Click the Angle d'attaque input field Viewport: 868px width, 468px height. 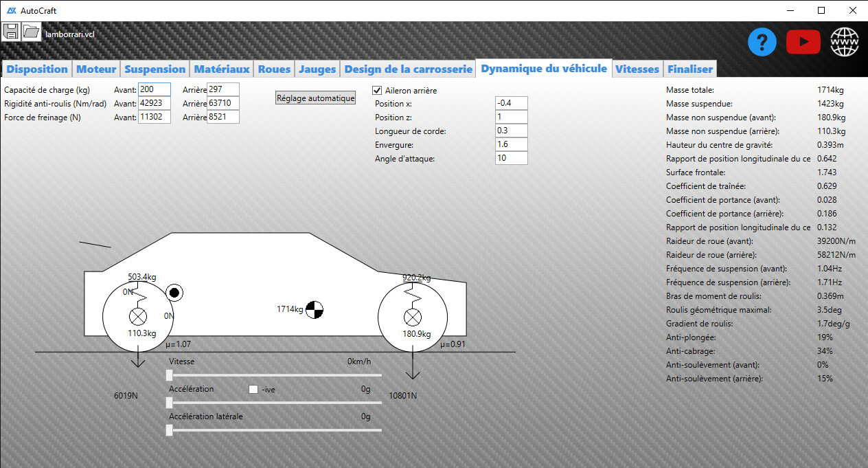point(511,158)
